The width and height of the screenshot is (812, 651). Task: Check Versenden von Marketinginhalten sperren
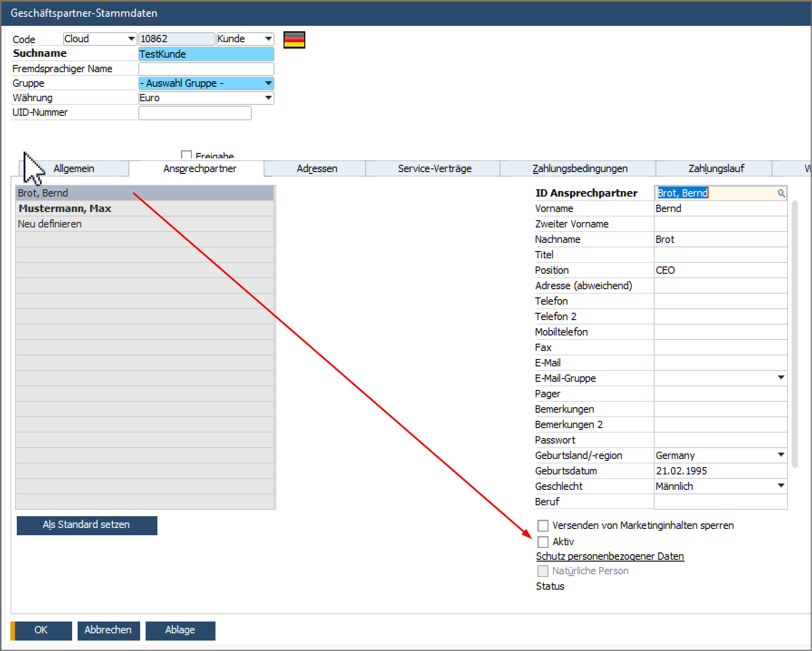[543, 526]
